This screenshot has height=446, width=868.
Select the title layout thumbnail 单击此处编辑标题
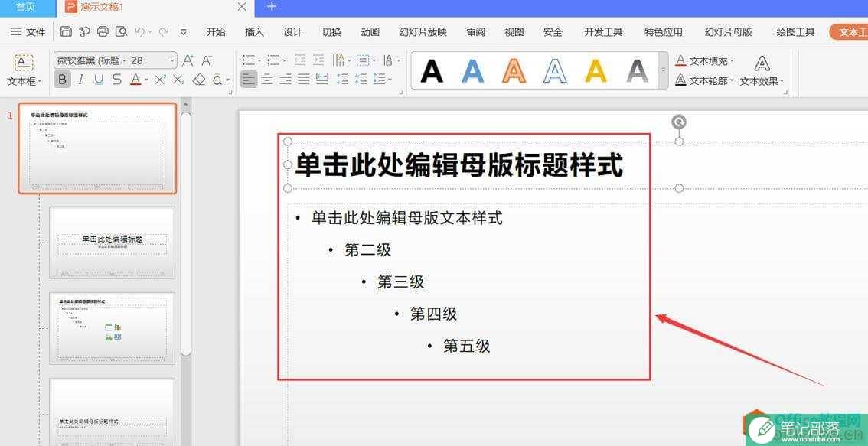(x=113, y=243)
